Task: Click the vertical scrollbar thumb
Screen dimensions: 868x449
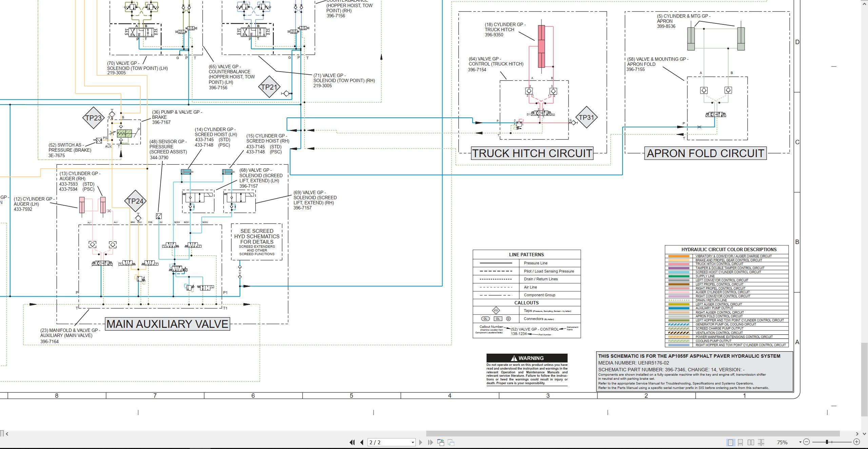Action: click(865, 379)
